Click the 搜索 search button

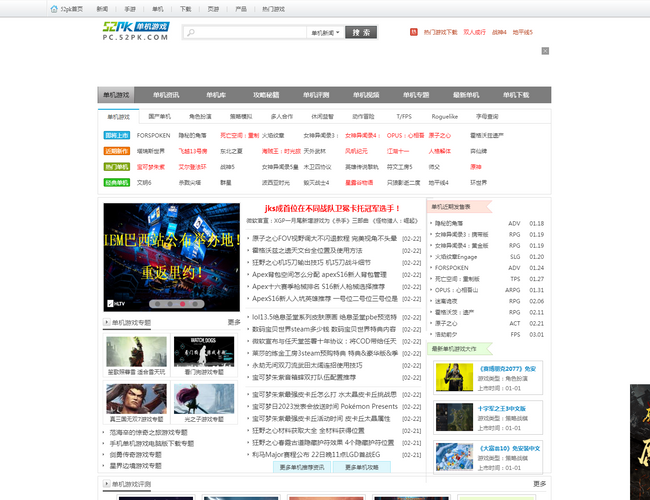[x=361, y=32]
